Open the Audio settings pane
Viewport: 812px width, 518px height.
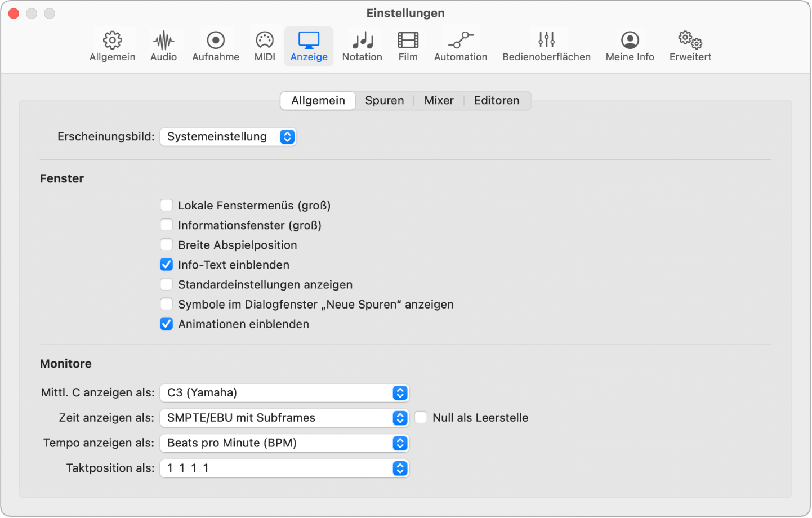tap(163, 46)
